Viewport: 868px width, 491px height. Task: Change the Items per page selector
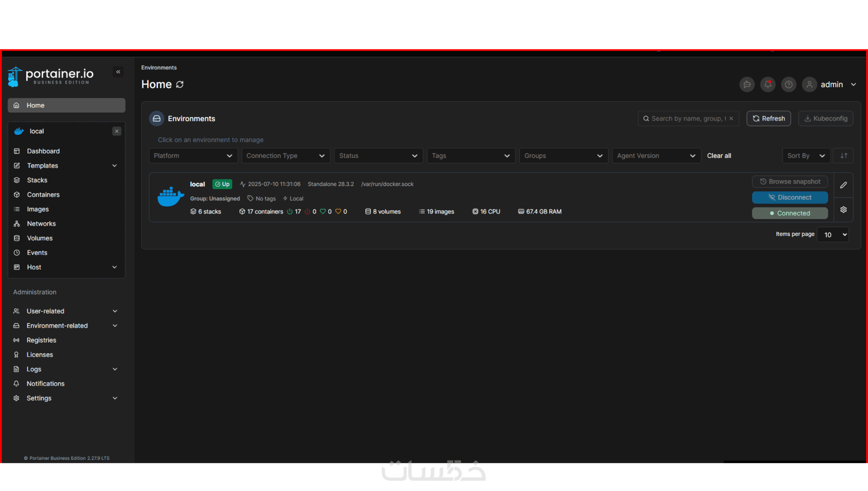(832, 235)
